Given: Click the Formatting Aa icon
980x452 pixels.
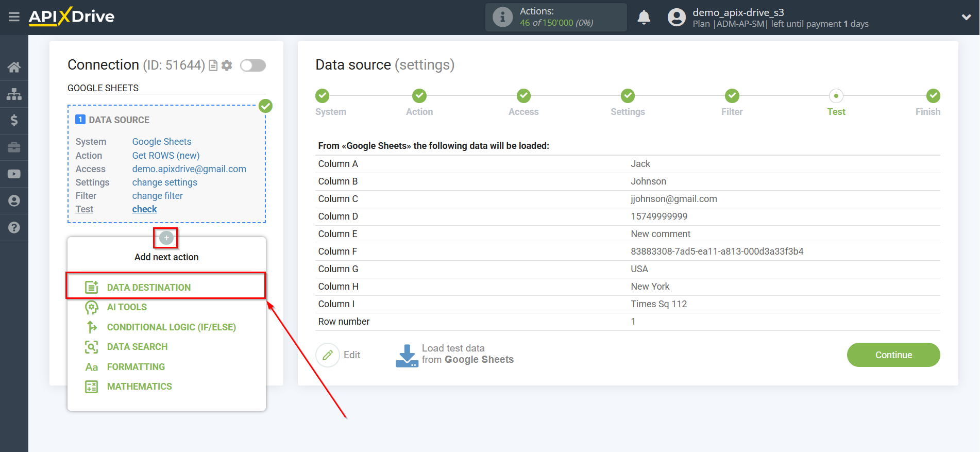Looking at the screenshot, I should [91, 367].
